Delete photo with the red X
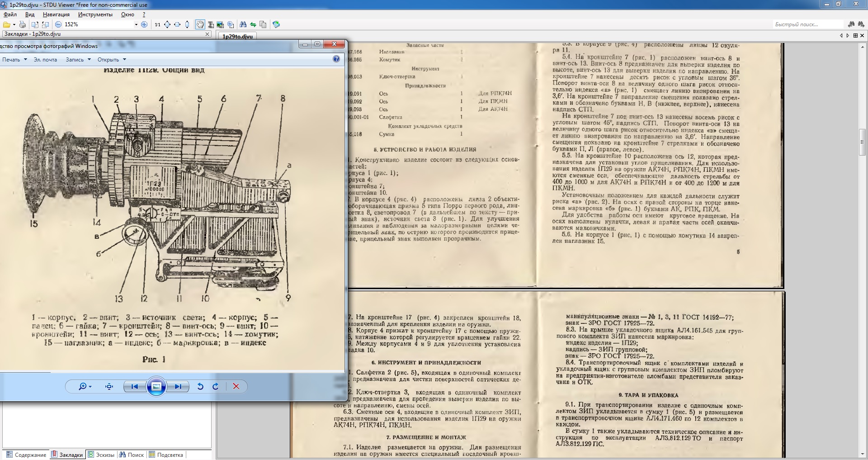 [x=236, y=386]
